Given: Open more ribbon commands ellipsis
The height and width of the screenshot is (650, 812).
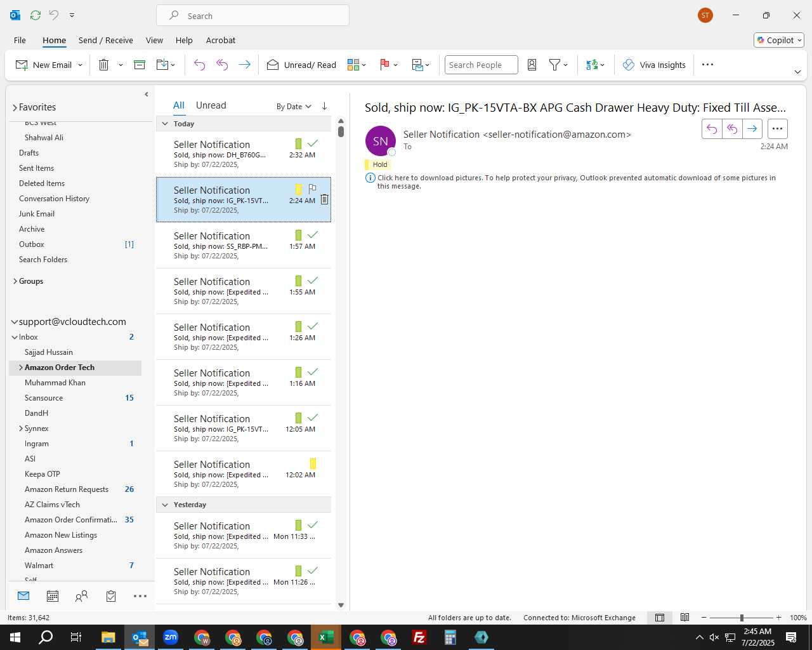Looking at the screenshot, I should 708,65.
